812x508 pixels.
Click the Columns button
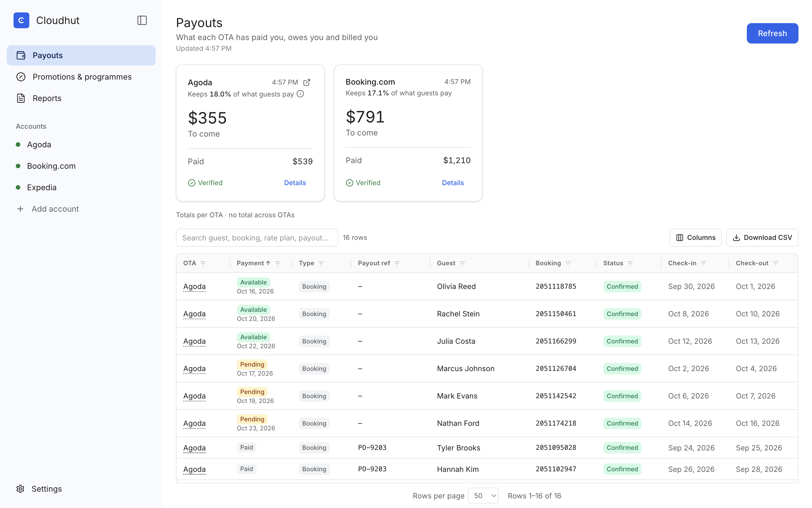(695, 238)
